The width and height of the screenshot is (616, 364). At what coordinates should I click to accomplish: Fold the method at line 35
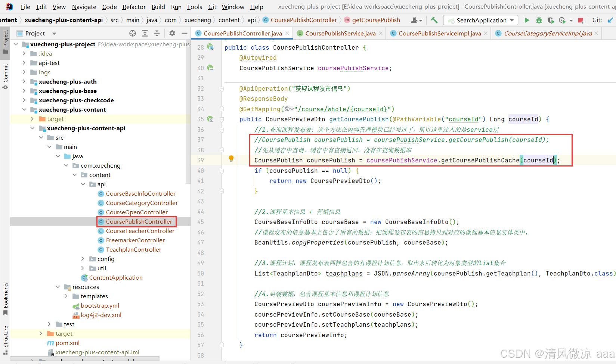pos(222,119)
